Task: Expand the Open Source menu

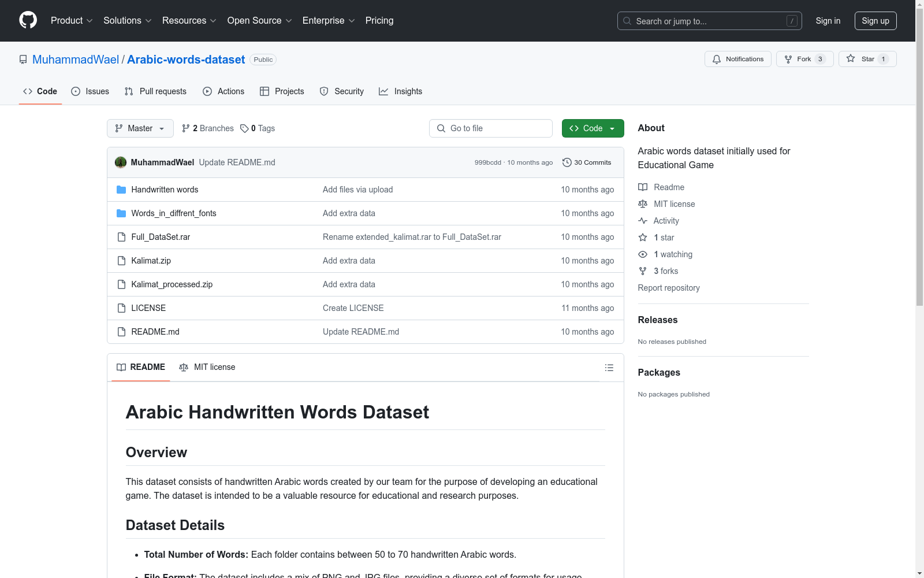Action: pyautogui.click(x=260, y=21)
